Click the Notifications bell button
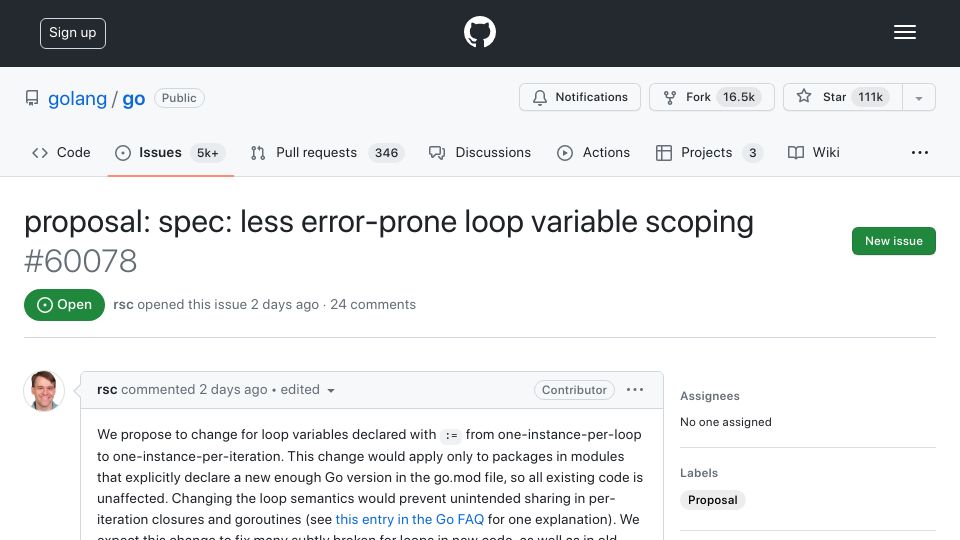Viewport: 960px width, 540px height. coord(580,97)
